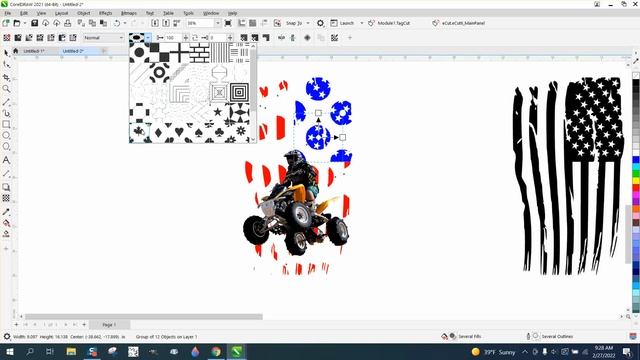Open Windows Start menu
The width and height of the screenshot is (640, 360).
(x=10, y=351)
